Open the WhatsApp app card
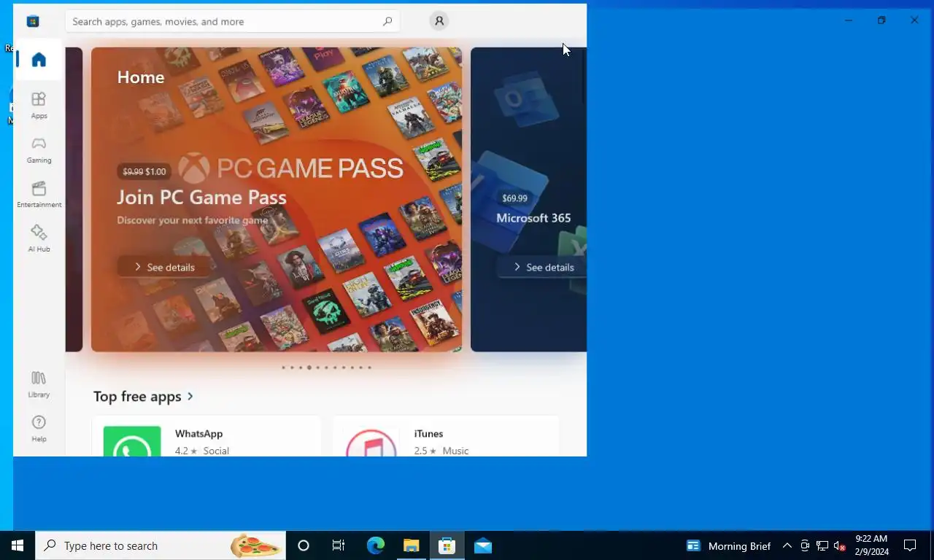934x560 pixels. (207, 436)
